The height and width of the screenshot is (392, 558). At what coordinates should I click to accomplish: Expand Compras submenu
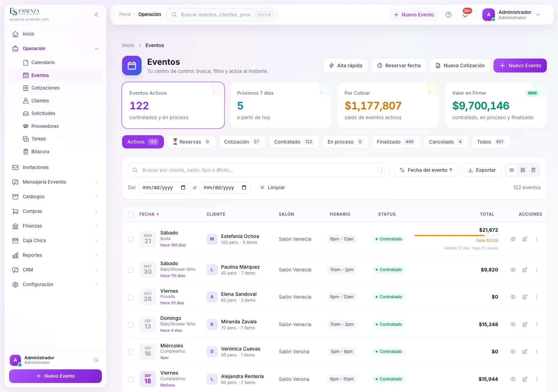[x=55, y=211]
